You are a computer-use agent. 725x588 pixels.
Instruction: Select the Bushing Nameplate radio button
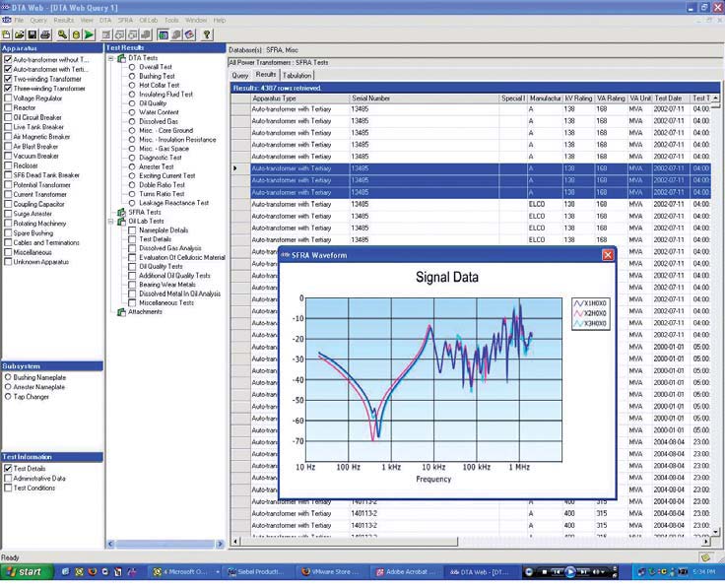point(8,377)
